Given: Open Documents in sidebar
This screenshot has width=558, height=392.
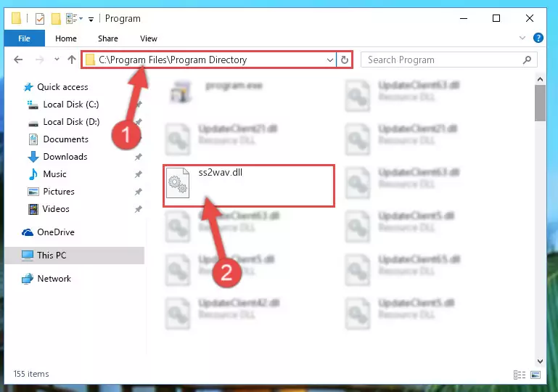Looking at the screenshot, I should [x=65, y=139].
